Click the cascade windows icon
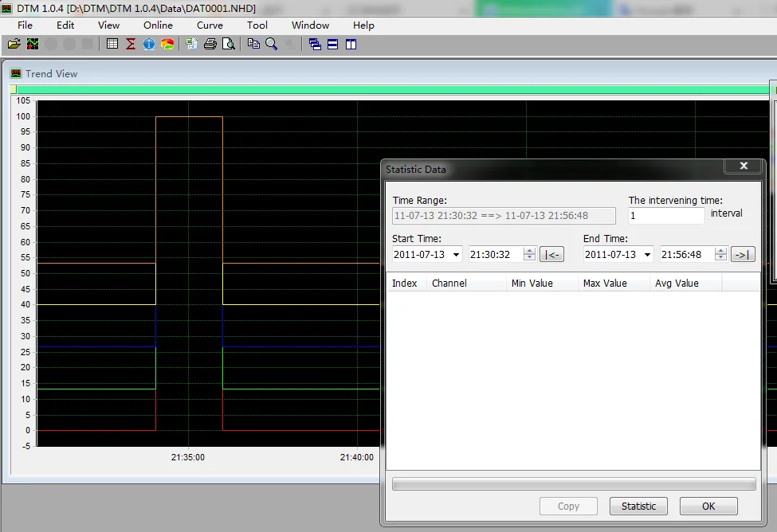This screenshot has height=532, width=777. coord(315,44)
